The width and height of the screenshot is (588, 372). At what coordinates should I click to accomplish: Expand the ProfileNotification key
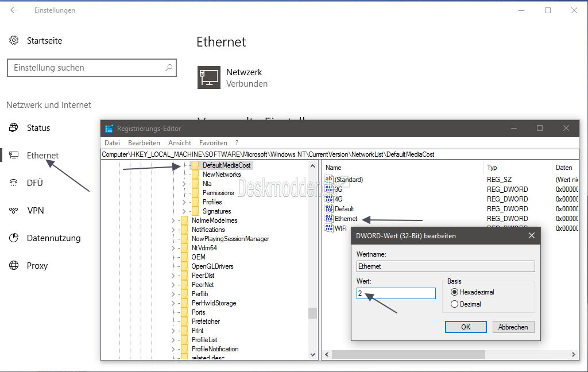173,349
